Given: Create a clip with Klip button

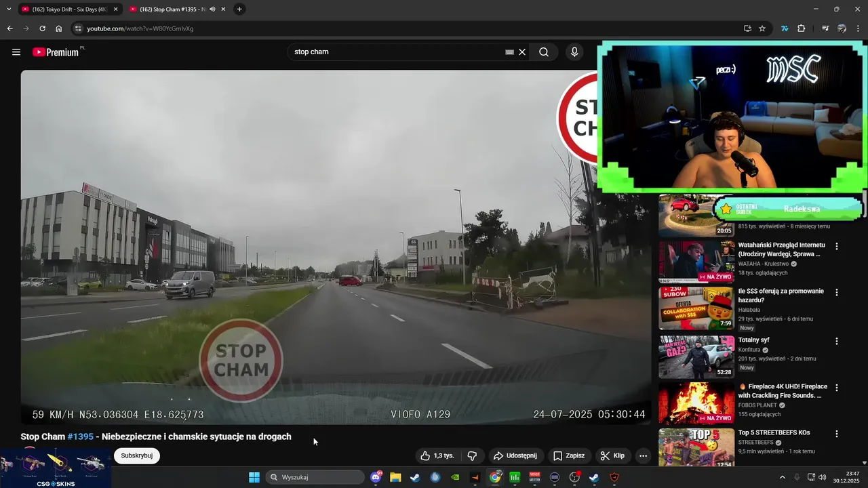Looking at the screenshot, I should pos(612,455).
